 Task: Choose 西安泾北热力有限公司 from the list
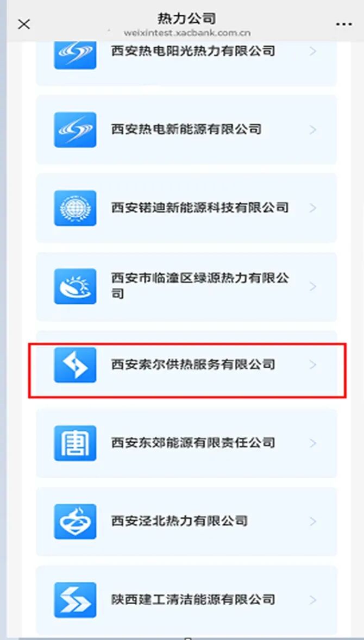point(186,522)
